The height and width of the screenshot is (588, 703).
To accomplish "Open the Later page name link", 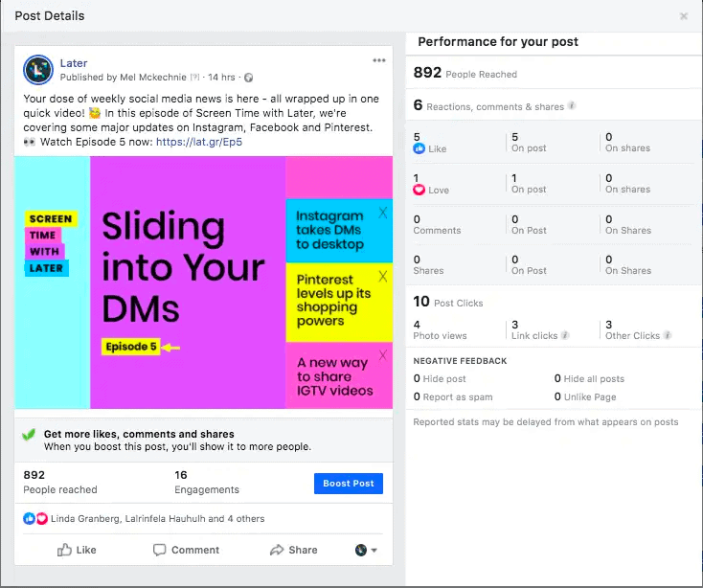I will [x=73, y=63].
